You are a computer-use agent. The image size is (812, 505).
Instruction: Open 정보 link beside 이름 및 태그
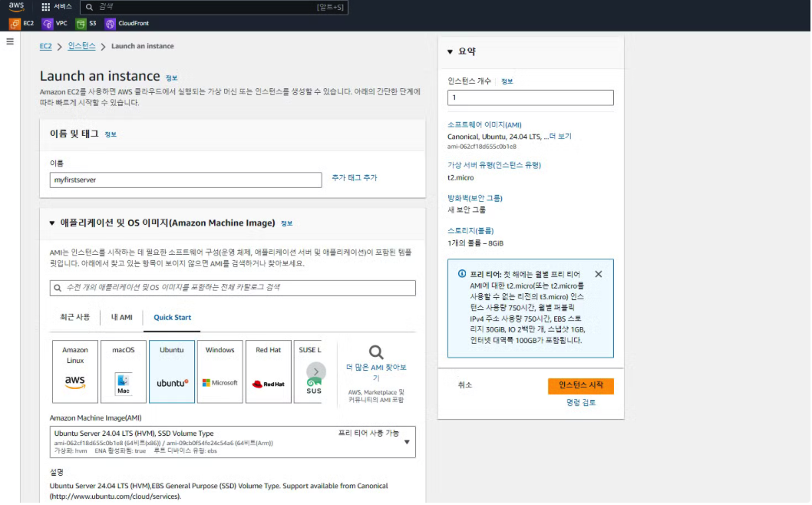pyautogui.click(x=111, y=134)
